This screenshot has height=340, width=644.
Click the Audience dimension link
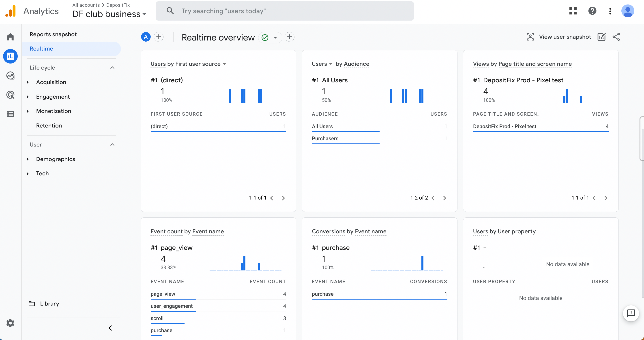[x=356, y=64]
